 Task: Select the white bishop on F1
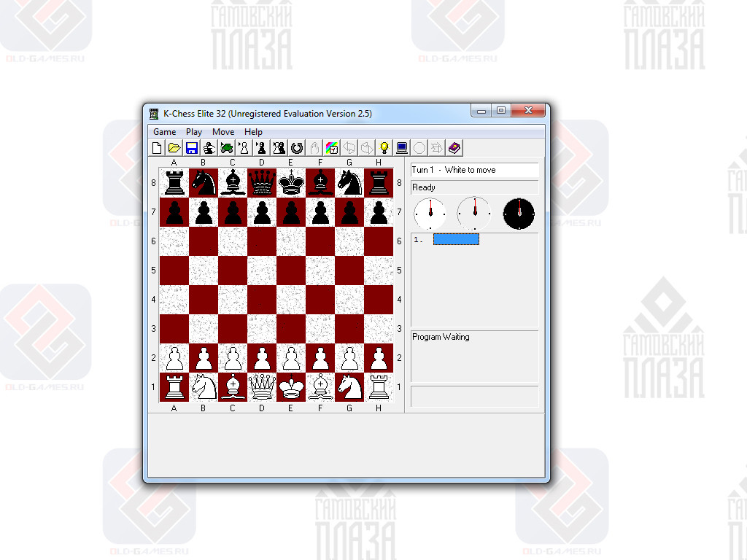321,387
